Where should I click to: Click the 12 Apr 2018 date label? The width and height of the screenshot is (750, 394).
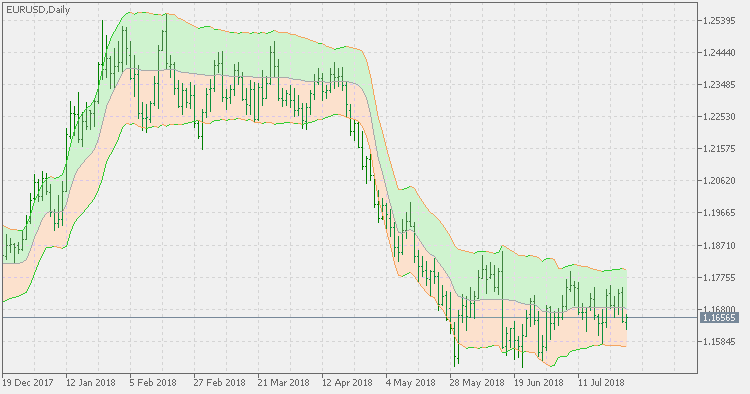[347, 383]
